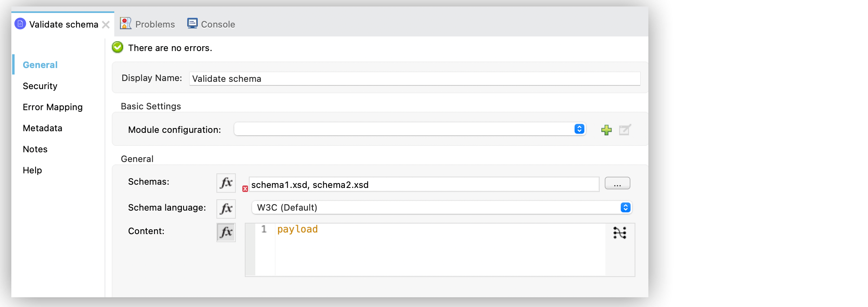Open the Help section
The width and height of the screenshot is (868, 307).
click(32, 170)
